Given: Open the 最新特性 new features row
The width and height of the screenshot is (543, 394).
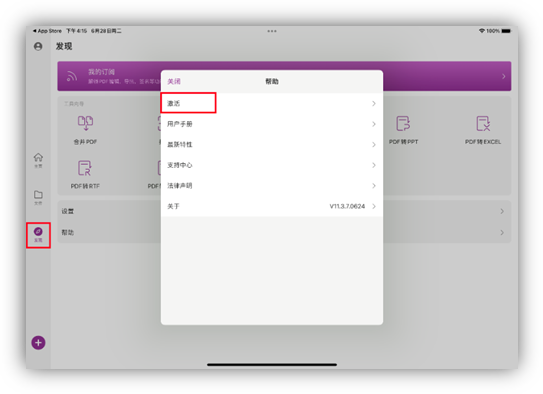Looking at the screenshot, I should [x=272, y=144].
